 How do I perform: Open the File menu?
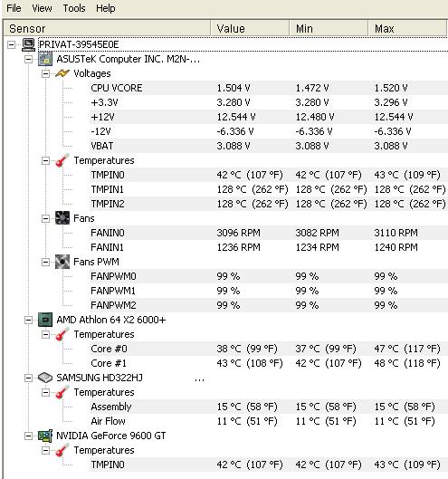coord(14,8)
